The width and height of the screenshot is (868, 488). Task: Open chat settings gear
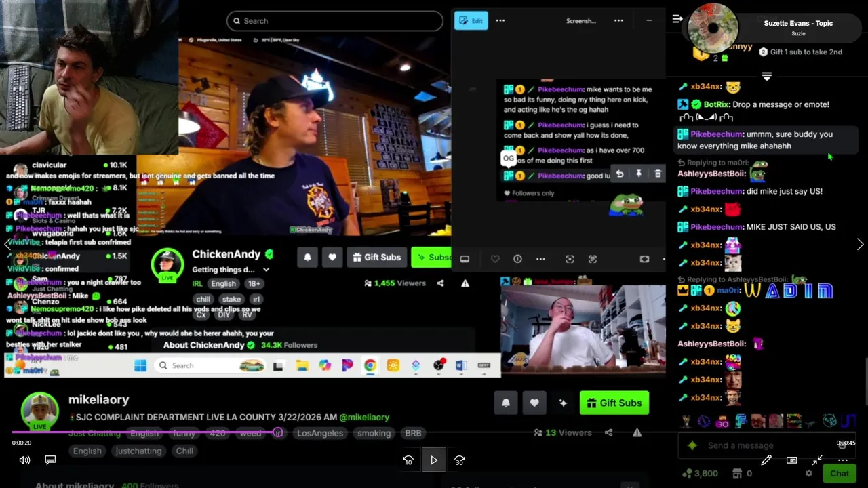pyautogui.click(x=808, y=474)
